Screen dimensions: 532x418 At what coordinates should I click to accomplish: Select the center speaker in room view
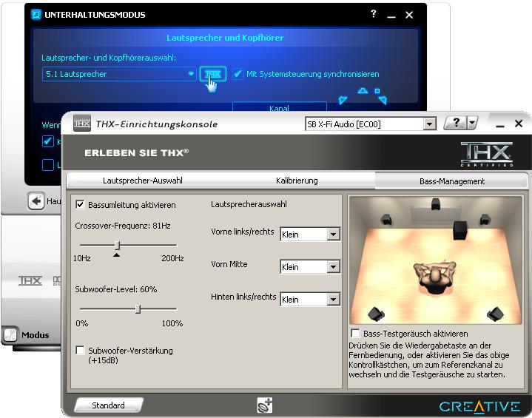(x=436, y=204)
